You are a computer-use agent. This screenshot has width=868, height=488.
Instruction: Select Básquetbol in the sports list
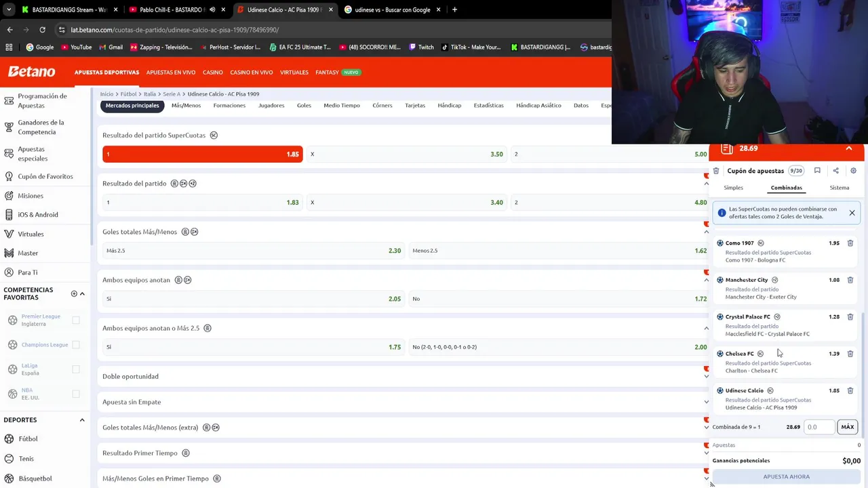pyautogui.click(x=35, y=479)
